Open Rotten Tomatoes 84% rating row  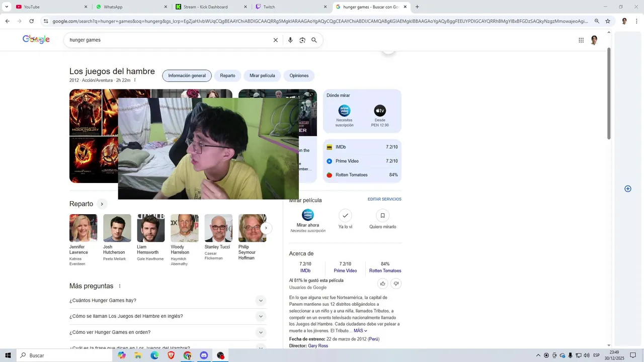pos(362,175)
